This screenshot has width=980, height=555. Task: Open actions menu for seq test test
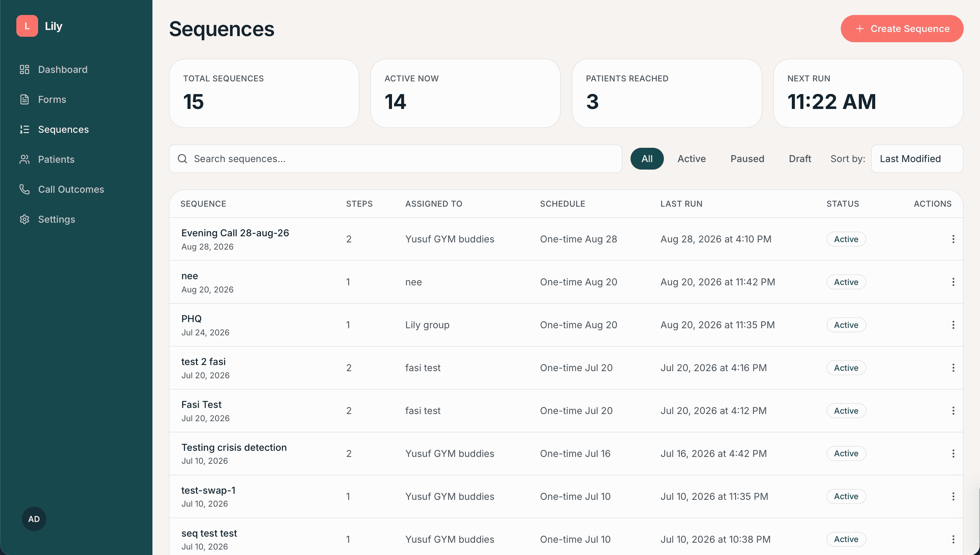tap(953, 539)
